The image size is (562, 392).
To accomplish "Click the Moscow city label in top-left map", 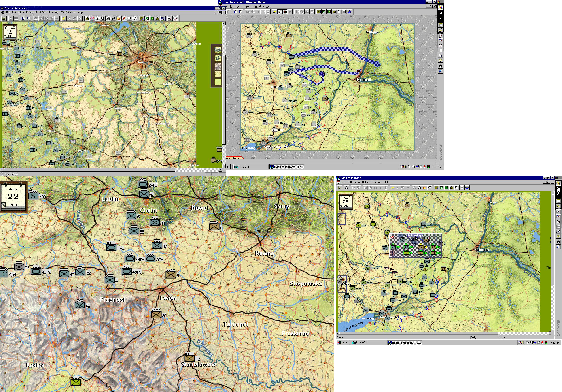I will click(x=143, y=62).
